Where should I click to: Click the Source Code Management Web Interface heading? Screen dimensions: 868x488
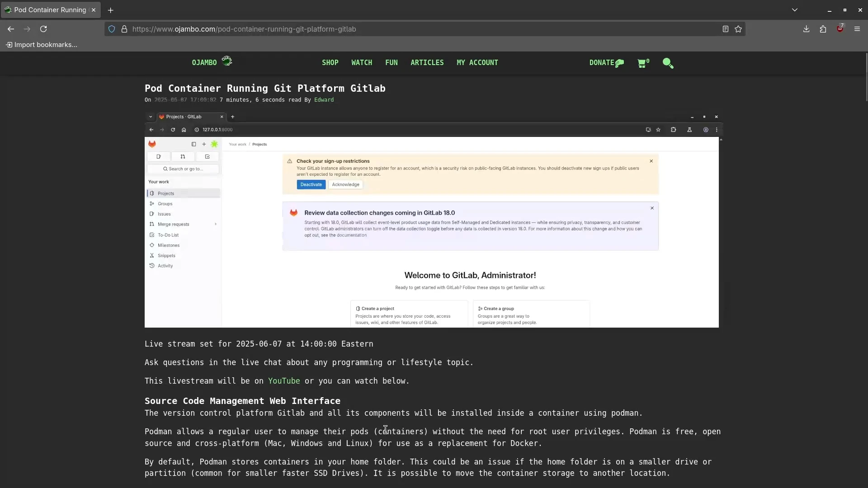pyautogui.click(x=242, y=401)
